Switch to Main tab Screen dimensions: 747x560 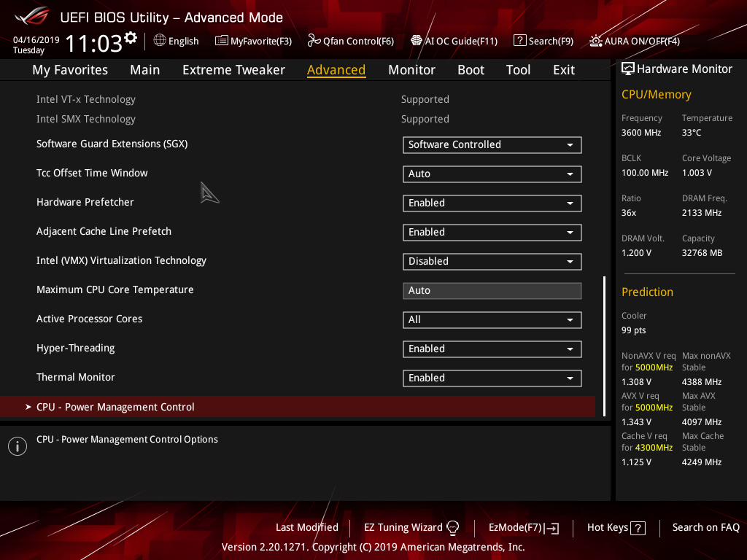tap(145, 70)
